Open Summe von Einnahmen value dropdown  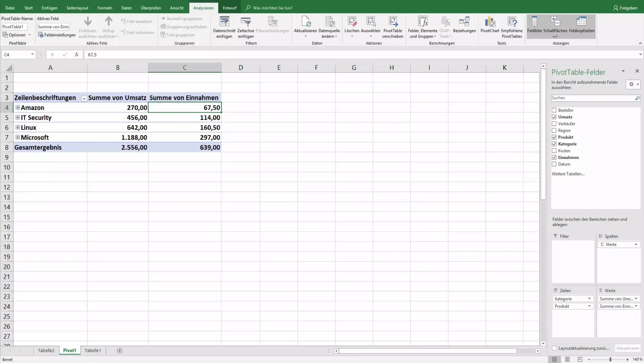click(636, 306)
